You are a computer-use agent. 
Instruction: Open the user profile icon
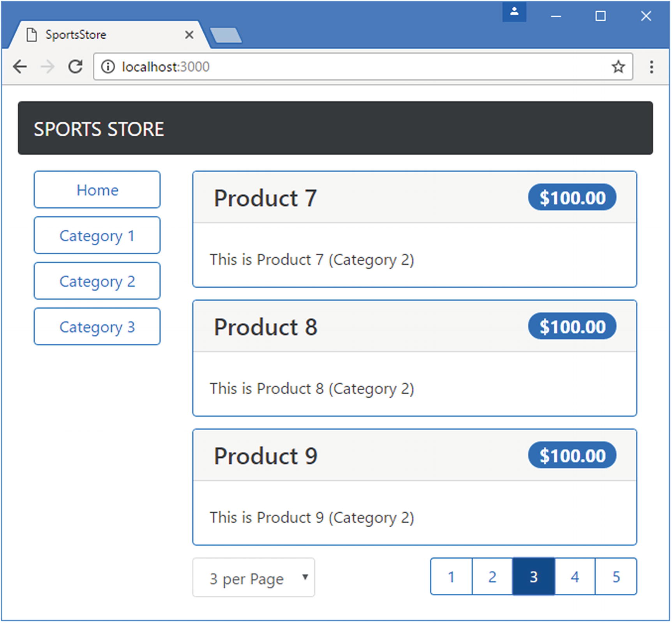tap(514, 12)
